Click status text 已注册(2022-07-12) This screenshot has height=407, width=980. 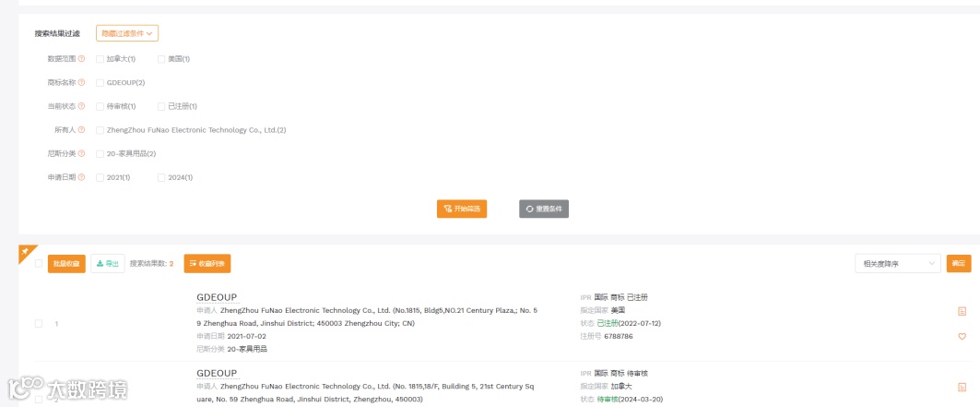coord(629,323)
